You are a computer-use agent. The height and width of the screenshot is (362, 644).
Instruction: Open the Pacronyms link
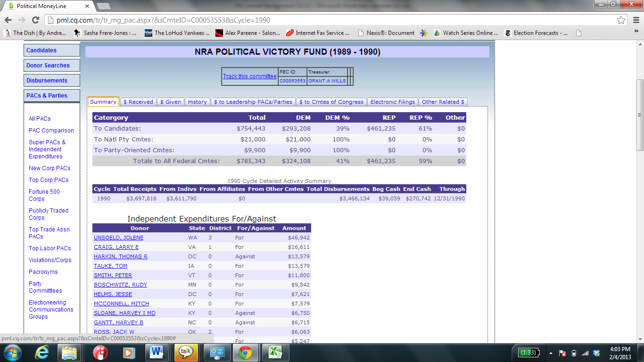pyautogui.click(x=43, y=272)
